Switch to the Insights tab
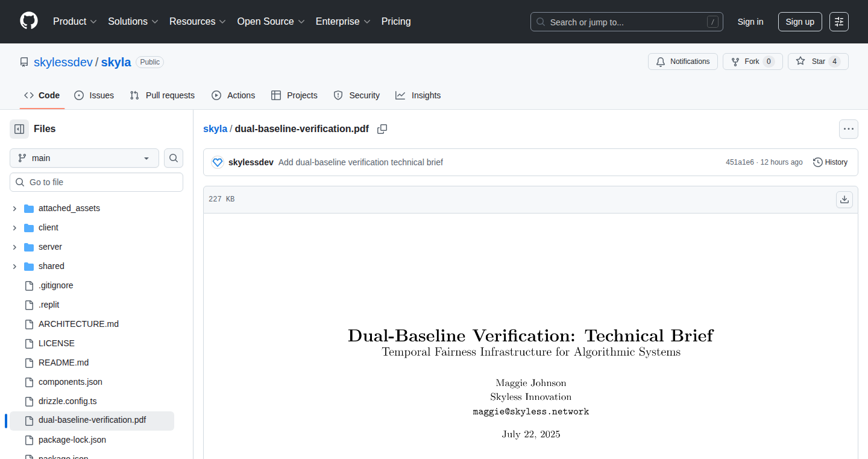This screenshot has height=459, width=868. click(418, 95)
